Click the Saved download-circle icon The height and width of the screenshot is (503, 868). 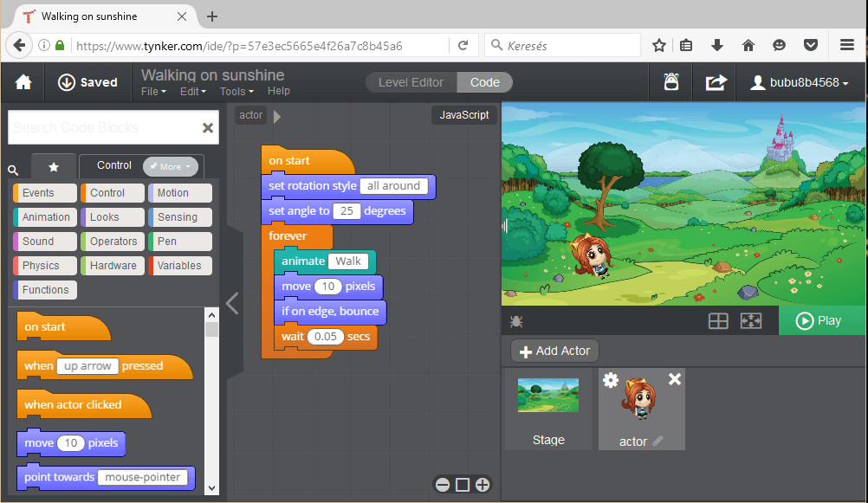pos(67,82)
